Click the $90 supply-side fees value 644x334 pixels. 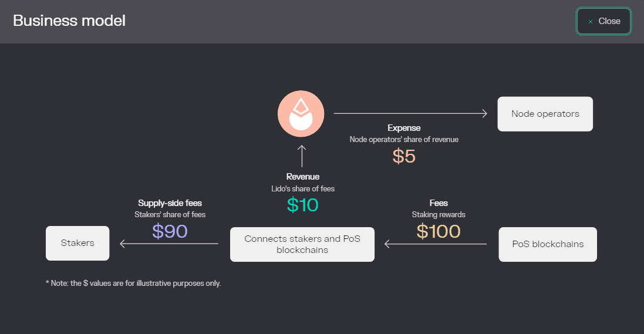[170, 231]
